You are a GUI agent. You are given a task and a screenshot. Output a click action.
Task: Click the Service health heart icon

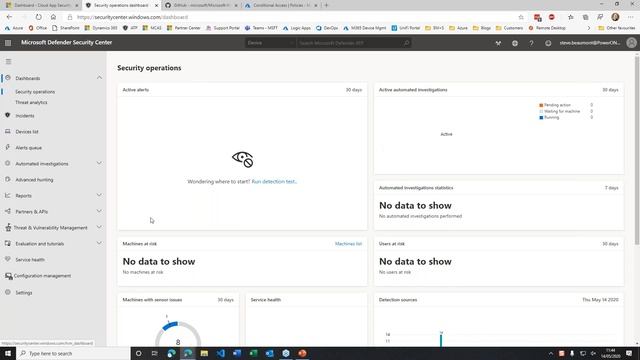(x=7, y=259)
